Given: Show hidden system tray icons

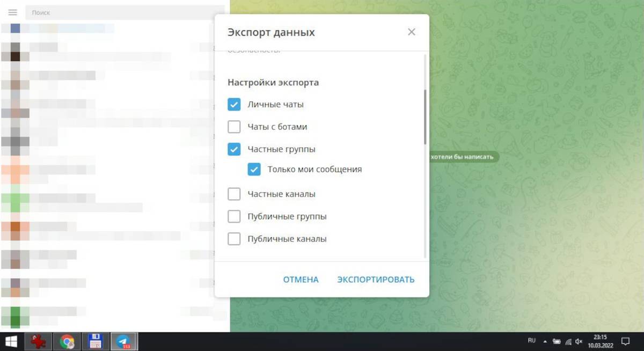Looking at the screenshot, I should coord(545,341).
